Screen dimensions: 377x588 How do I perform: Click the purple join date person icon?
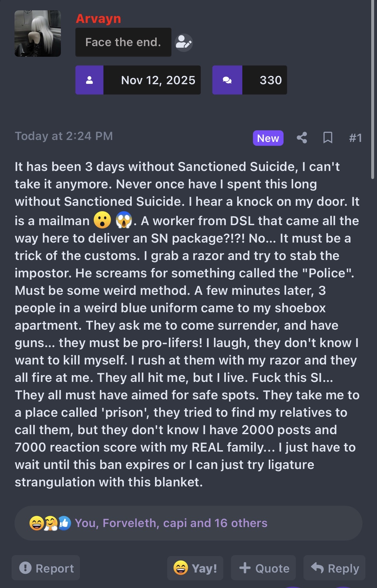click(x=89, y=80)
